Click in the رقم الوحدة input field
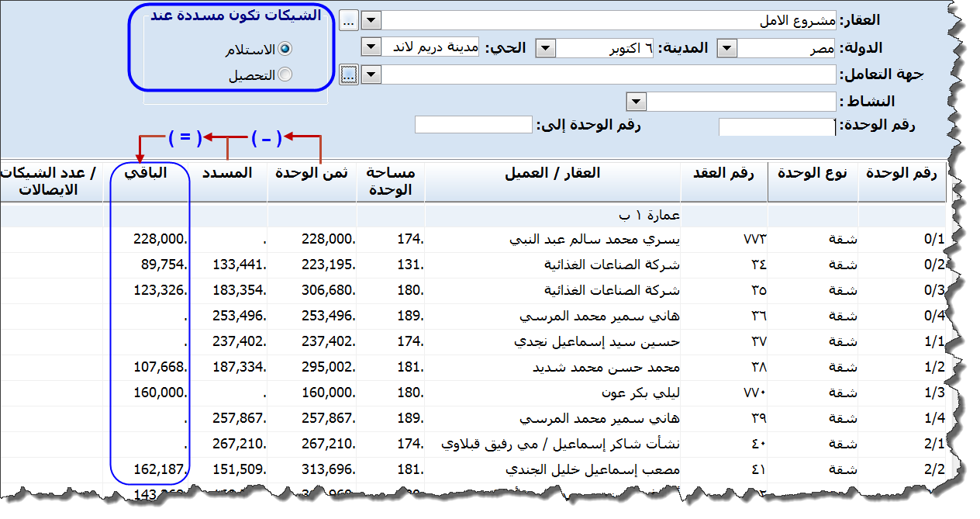Image resolution: width=980 pixels, height=519 pixels. [777, 127]
